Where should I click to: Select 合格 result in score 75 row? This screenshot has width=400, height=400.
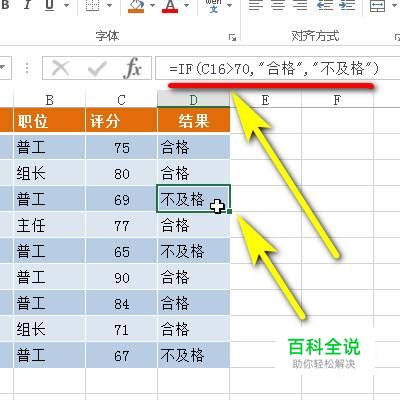coord(193,147)
